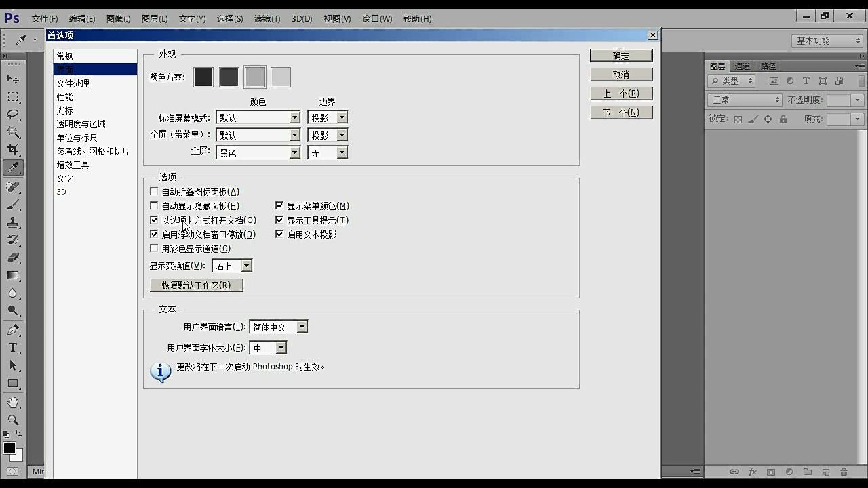Image resolution: width=868 pixels, height=488 pixels.
Task: Select the Zoom tool
Action: (13, 420)
